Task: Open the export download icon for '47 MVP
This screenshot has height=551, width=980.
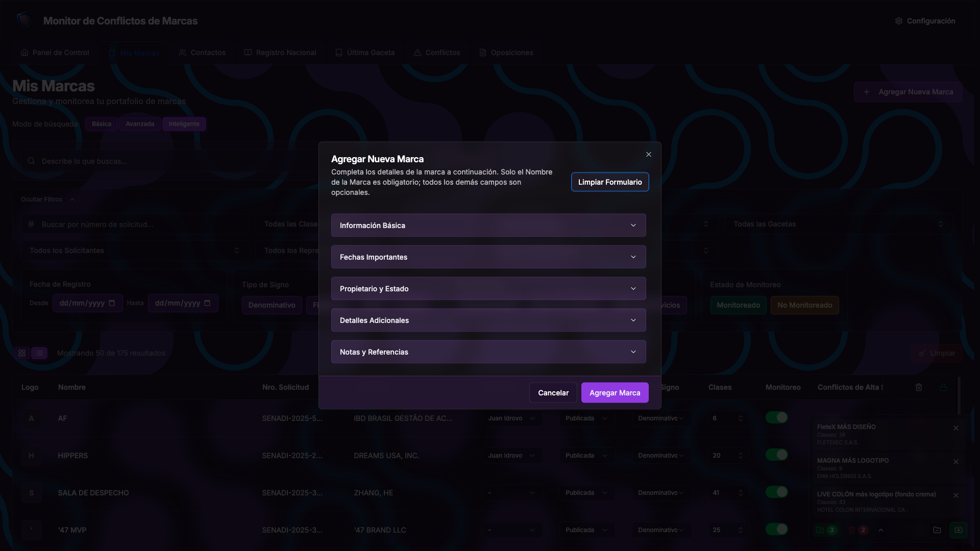Action: (x=959, y=530)
